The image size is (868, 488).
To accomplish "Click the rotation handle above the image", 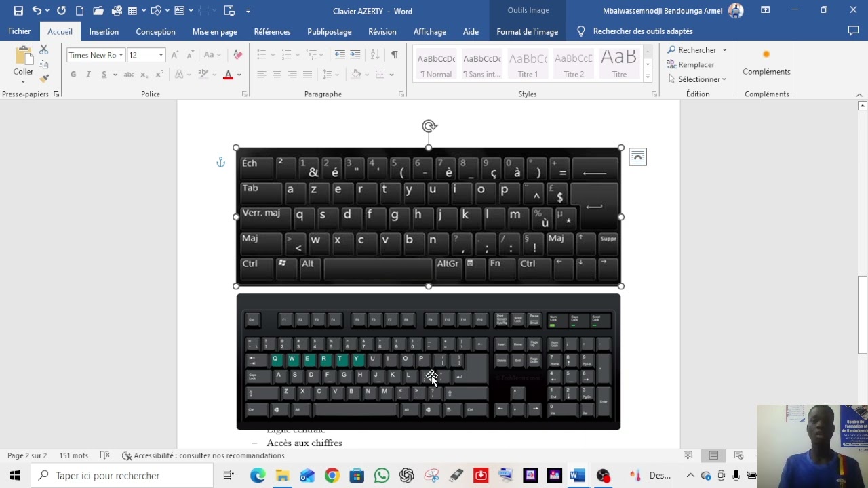I will click(429, 126).
